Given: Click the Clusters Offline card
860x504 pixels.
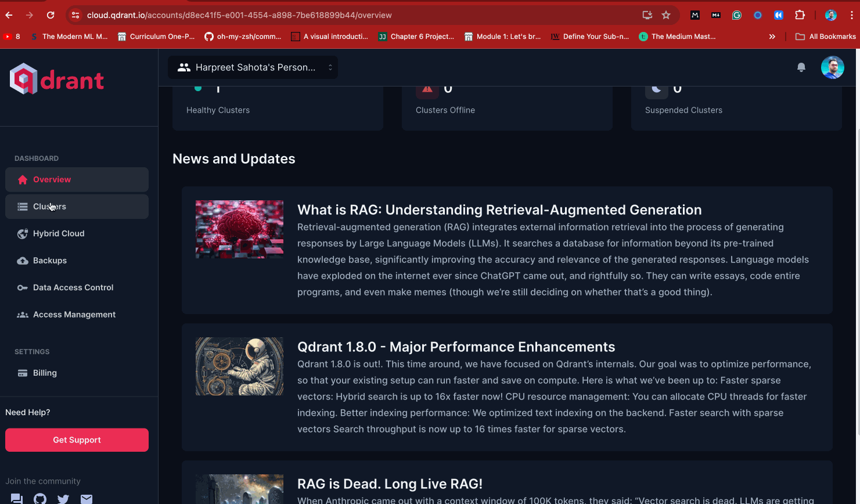Looking at the screenshot, I should point(507,108).
